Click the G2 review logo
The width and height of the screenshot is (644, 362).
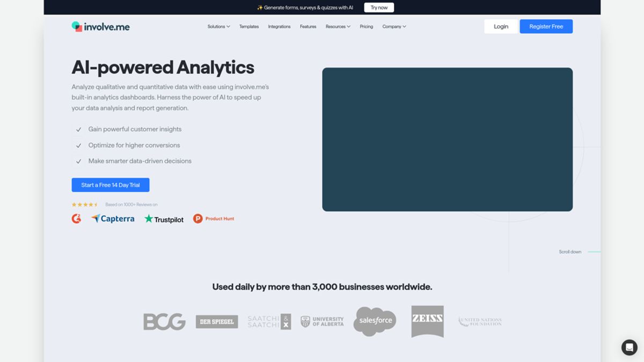pos(77,219)
